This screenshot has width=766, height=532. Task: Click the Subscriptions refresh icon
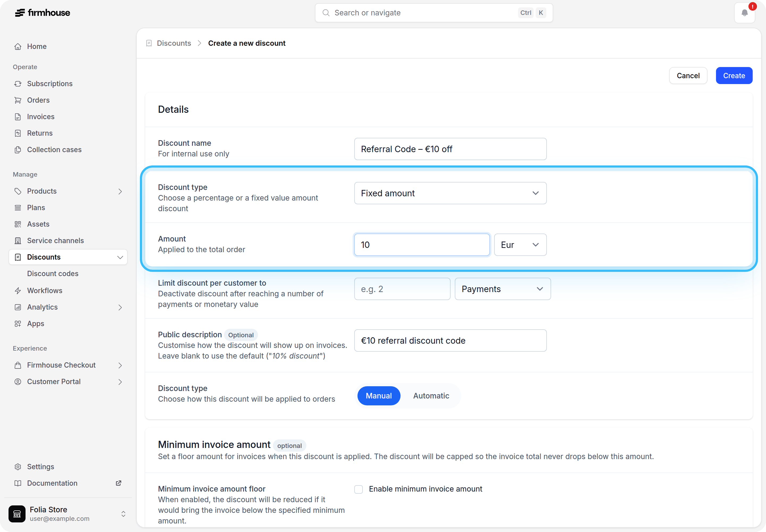(x=18, y=84)
